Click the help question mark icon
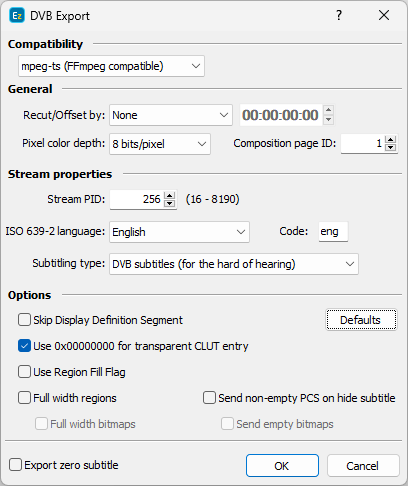Viewport: 408px width, 486px height. coord(339,15)
